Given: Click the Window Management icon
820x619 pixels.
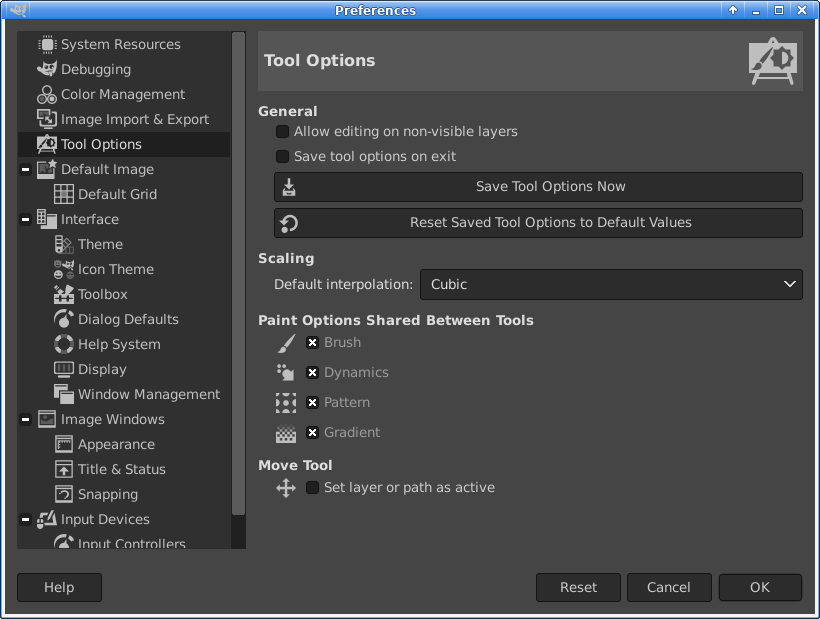Looking at the screenshot, I should tap(63, 394).
